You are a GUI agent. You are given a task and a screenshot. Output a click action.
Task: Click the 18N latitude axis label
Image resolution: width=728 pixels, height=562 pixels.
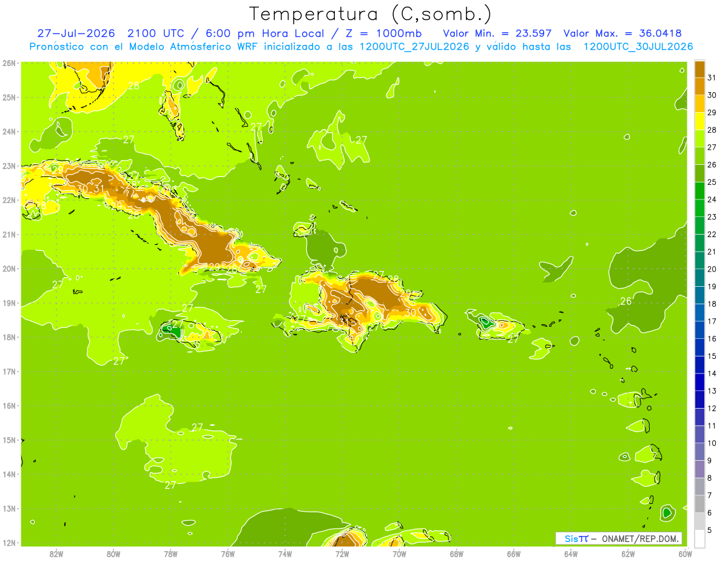pyautogui.click(x=8, y=337)
